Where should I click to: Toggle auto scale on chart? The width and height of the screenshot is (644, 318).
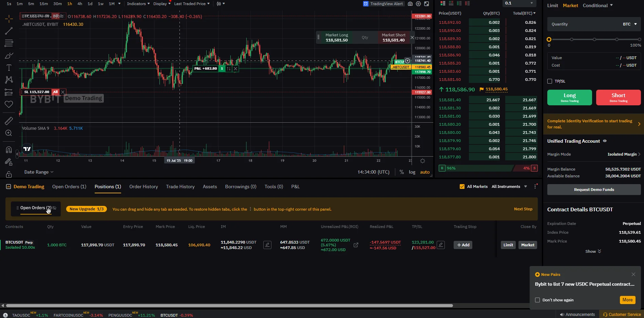point(425,172)
